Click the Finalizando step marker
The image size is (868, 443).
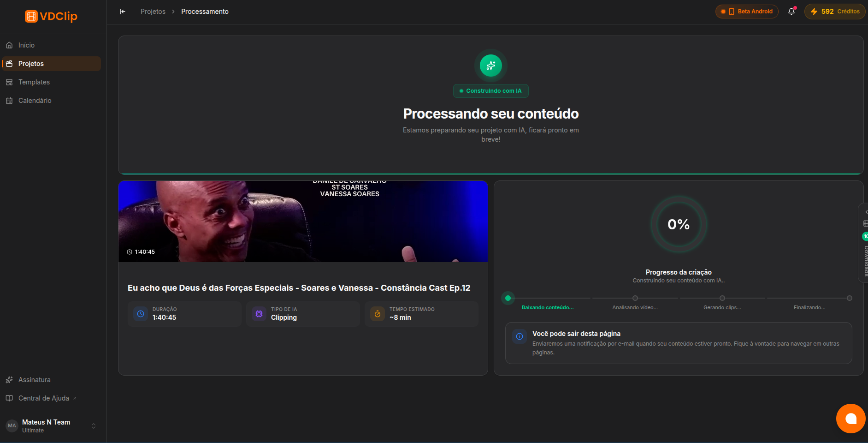850,298
